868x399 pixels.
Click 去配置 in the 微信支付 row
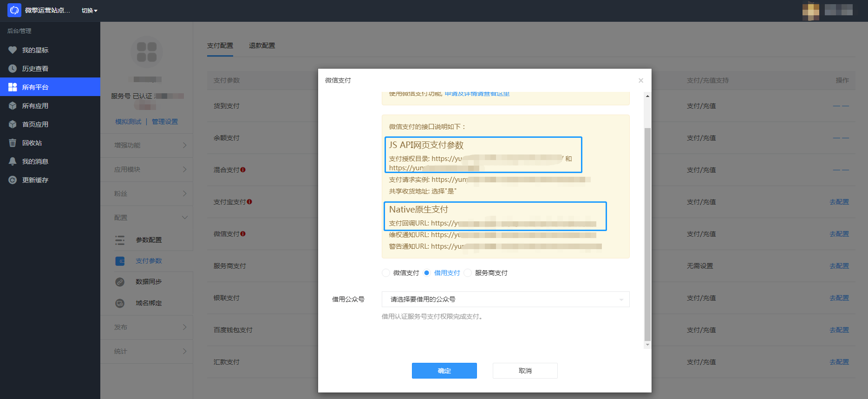(839, 234)
